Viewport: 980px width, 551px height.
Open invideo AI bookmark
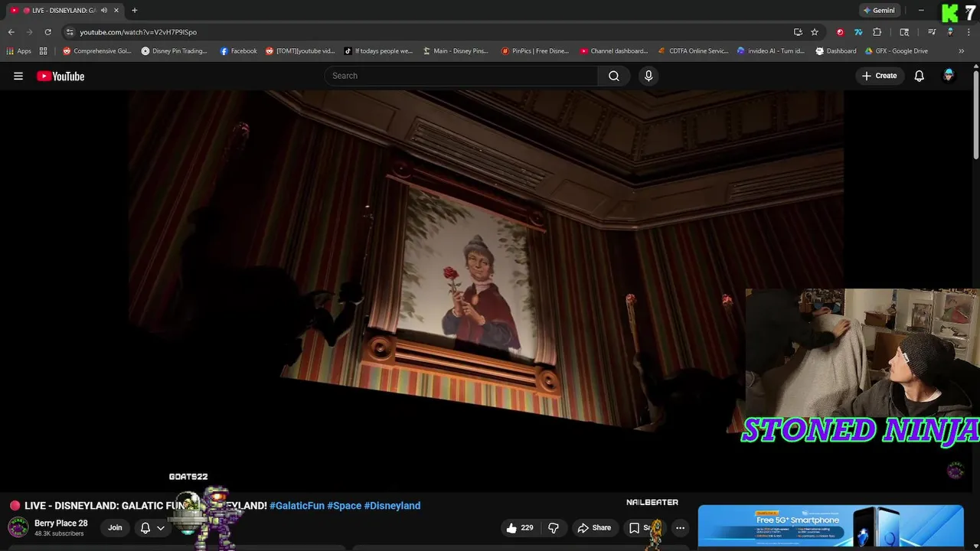coord(771,51)
